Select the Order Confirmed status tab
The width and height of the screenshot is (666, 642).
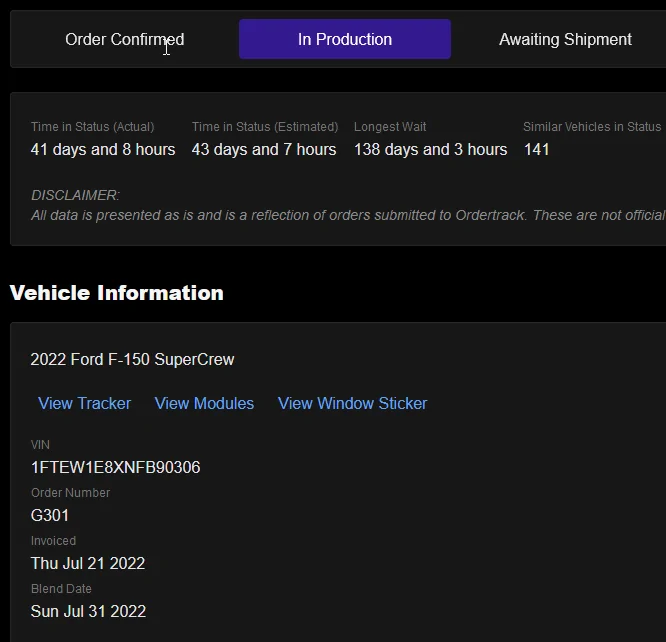[x=125, y=40]
